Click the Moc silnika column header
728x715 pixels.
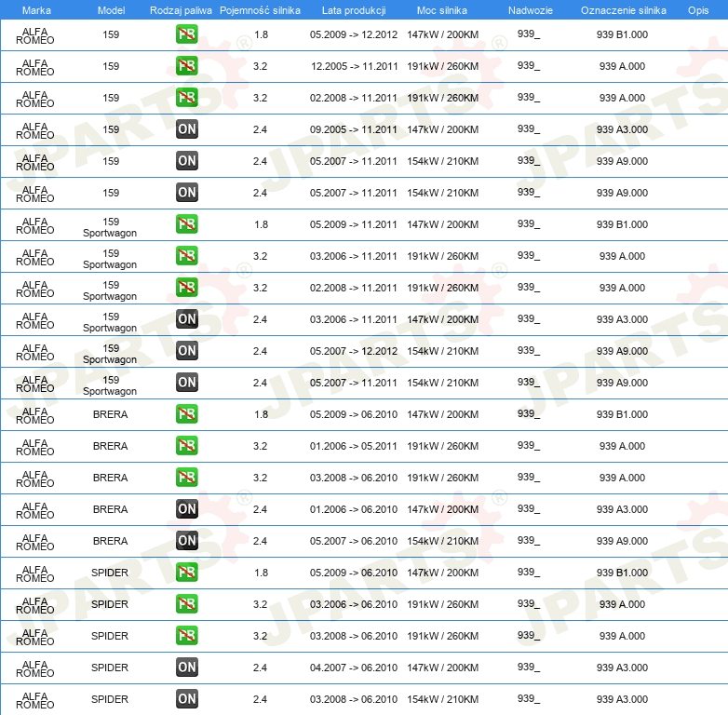[x=442, y=10]
